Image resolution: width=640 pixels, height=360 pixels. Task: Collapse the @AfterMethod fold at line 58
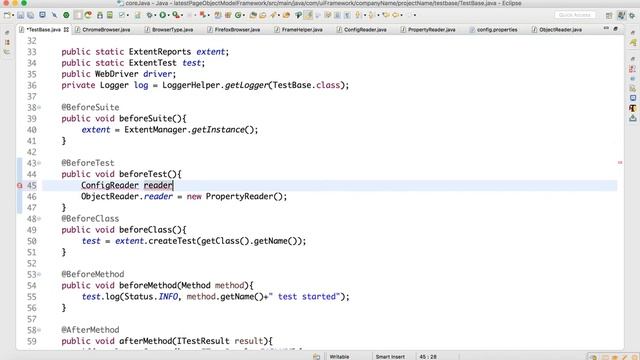pyautogui.click(x=40, y=330)
